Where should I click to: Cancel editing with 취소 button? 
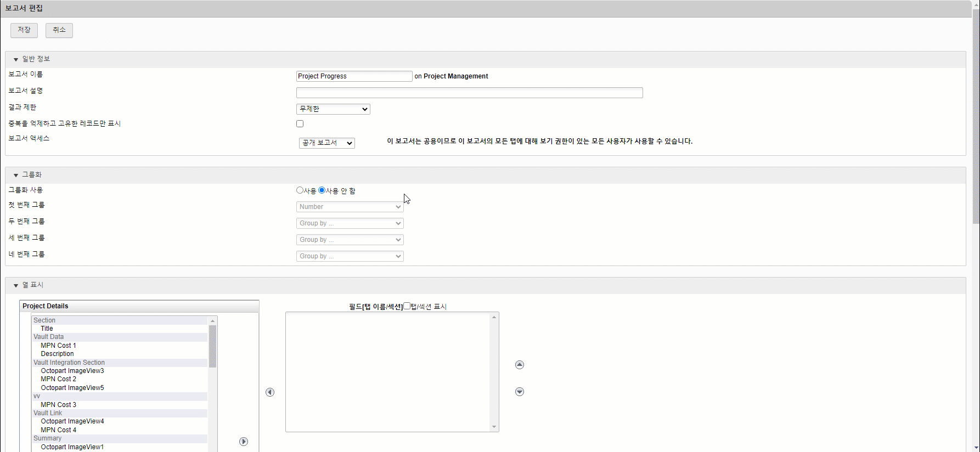point(59,30)
